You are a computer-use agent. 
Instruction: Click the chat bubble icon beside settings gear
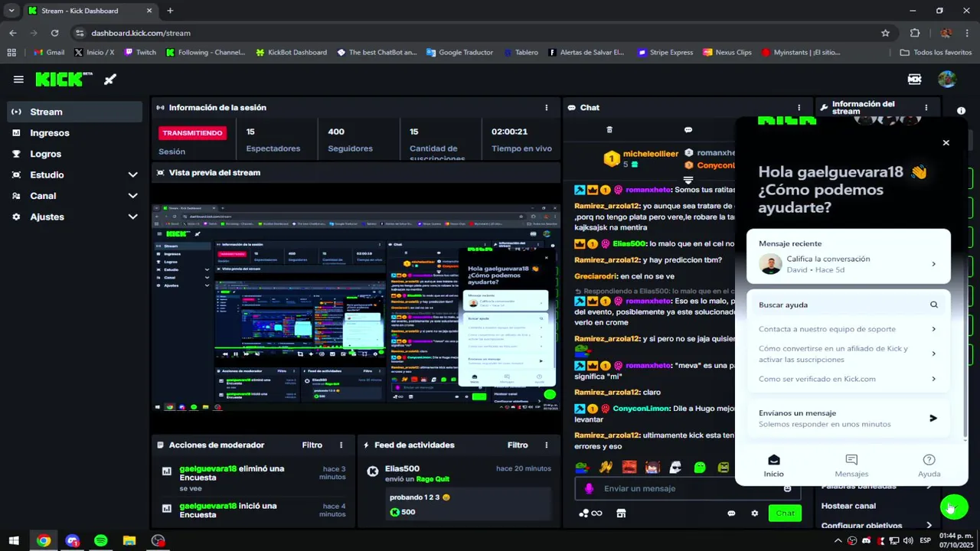click(731, 514)
